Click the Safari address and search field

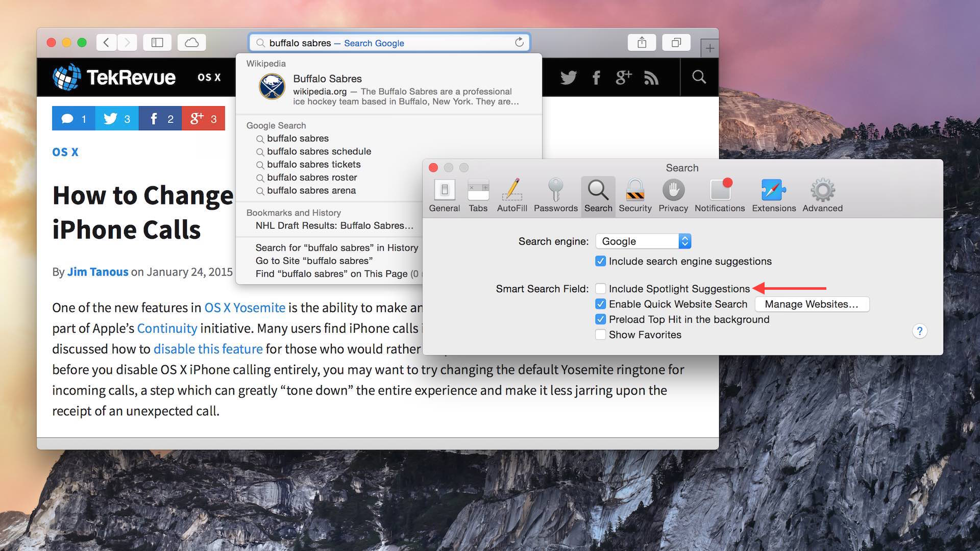[x=389, y=42]
